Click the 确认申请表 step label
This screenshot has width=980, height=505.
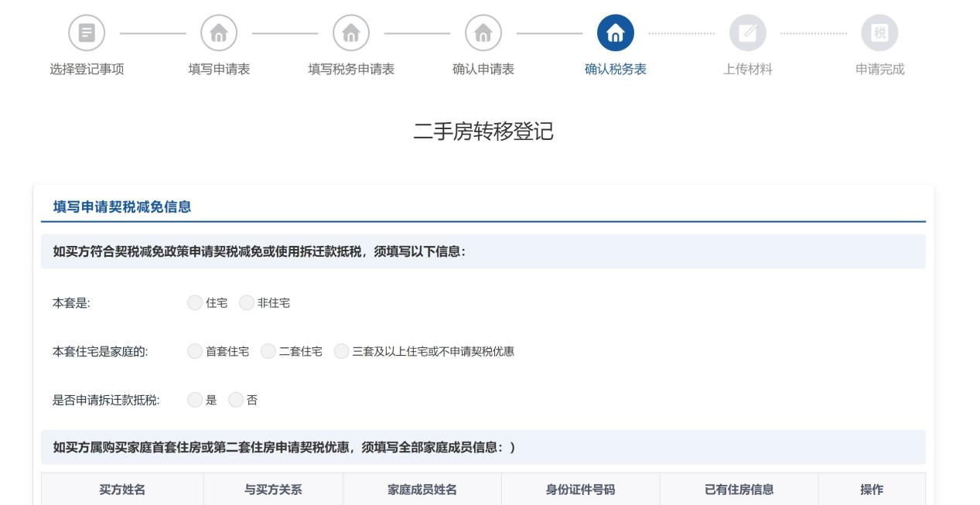click(483, 70)
